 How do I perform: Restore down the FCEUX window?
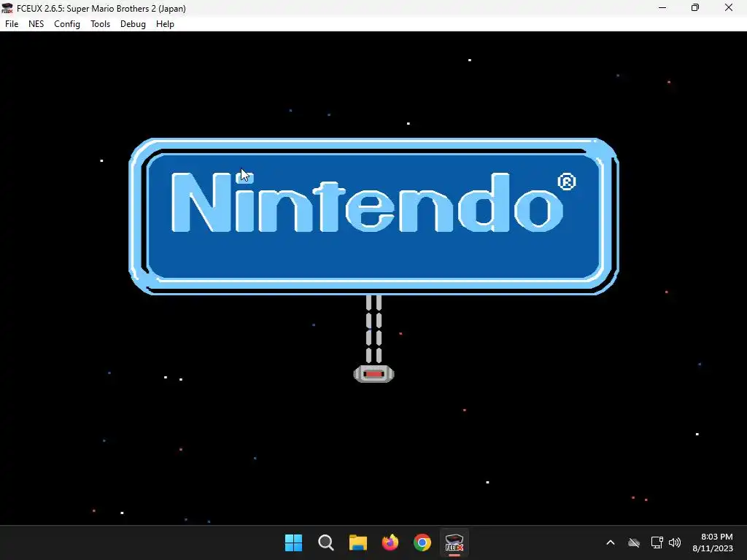[695, 8]
